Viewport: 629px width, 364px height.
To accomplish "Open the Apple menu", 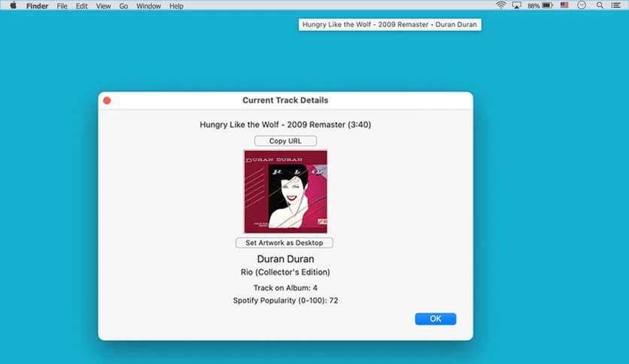I will point(14,5).
